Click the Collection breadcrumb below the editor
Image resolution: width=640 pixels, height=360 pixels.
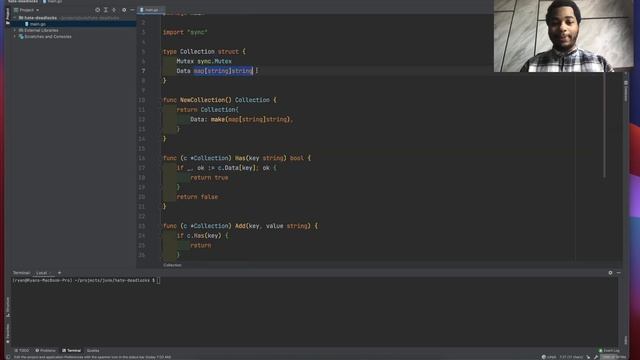[x=172, y=265]
